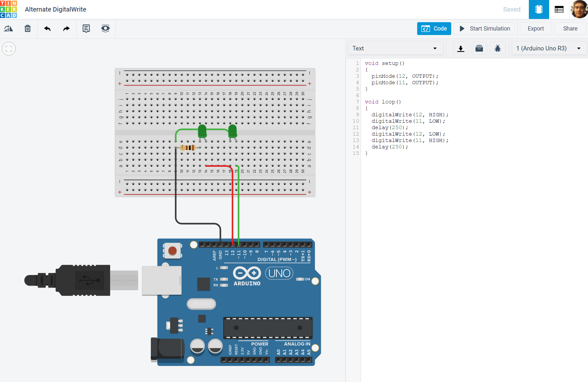Click line number 15 in gutter
The width and height of the screenshot is (588, 382).
click(355, 153)
